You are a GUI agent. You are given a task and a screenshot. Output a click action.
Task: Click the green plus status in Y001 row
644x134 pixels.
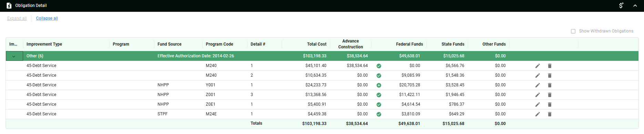click(379, 85)
